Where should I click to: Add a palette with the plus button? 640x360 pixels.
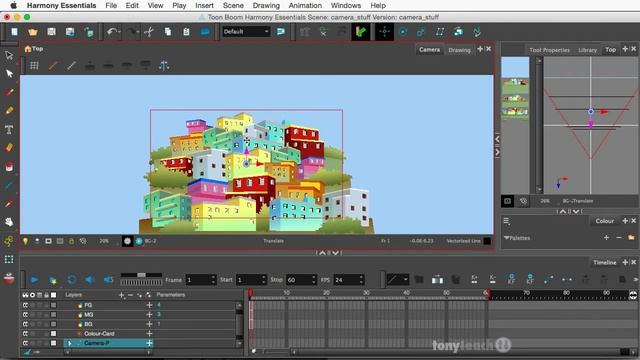pyautogui.click(x=607, y=238)
